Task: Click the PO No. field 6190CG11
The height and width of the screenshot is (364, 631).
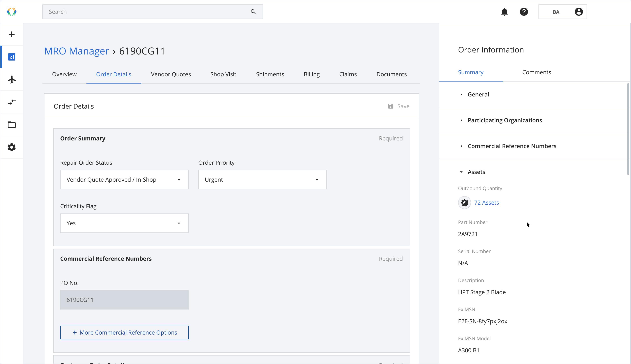Action: pyautogui.click(x=124, y=300)
